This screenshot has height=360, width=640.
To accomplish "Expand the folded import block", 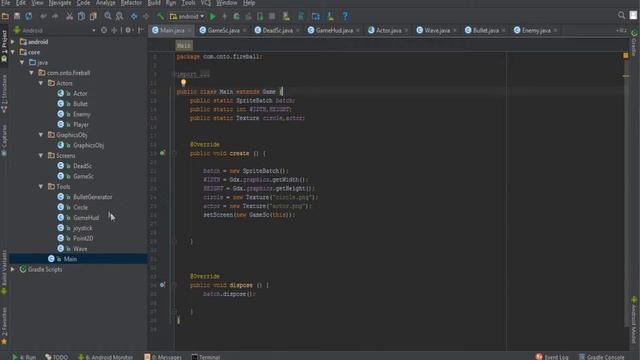I will (192, 74).
